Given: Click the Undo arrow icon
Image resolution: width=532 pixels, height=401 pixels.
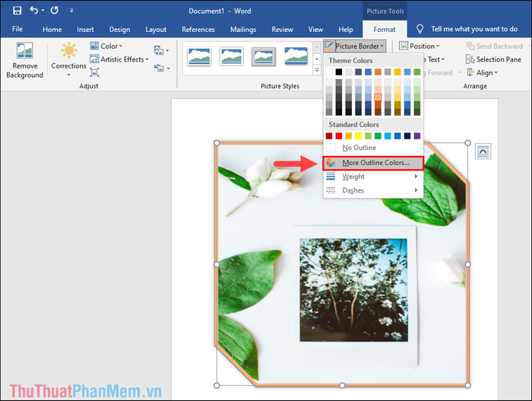Looking at the screenshot, I should (x=35, y=11).
